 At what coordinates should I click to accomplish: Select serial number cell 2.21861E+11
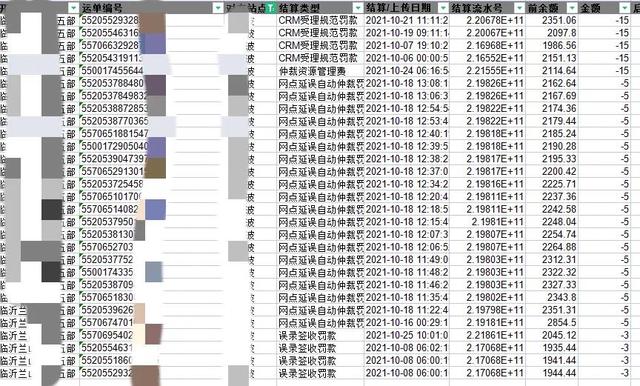[x=487, y=335]
